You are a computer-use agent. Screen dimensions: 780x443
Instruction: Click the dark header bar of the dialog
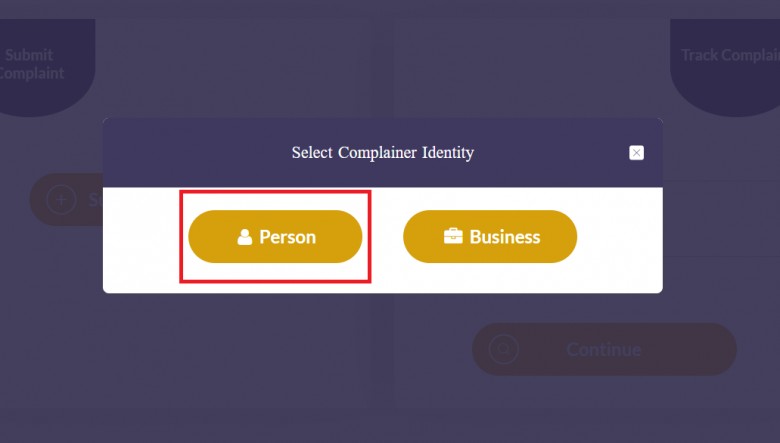tap(383, 153)
